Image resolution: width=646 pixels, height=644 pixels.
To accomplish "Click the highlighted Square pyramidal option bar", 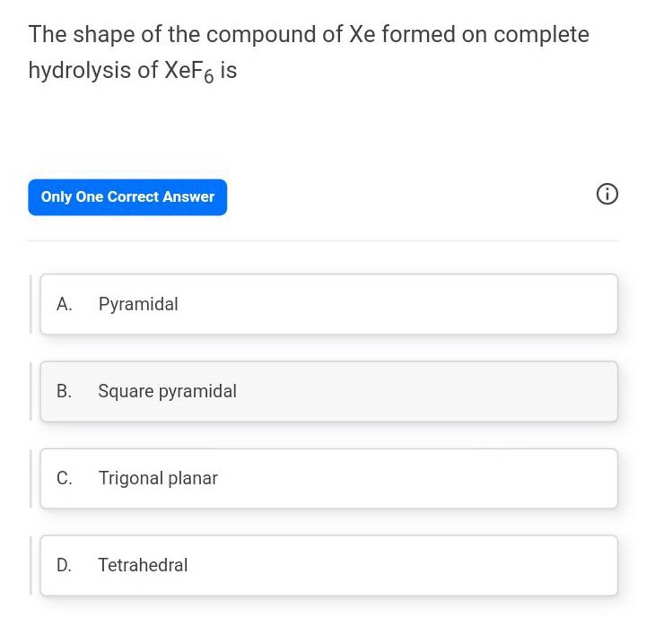I will pyautogui.click(x=328, y=391).
